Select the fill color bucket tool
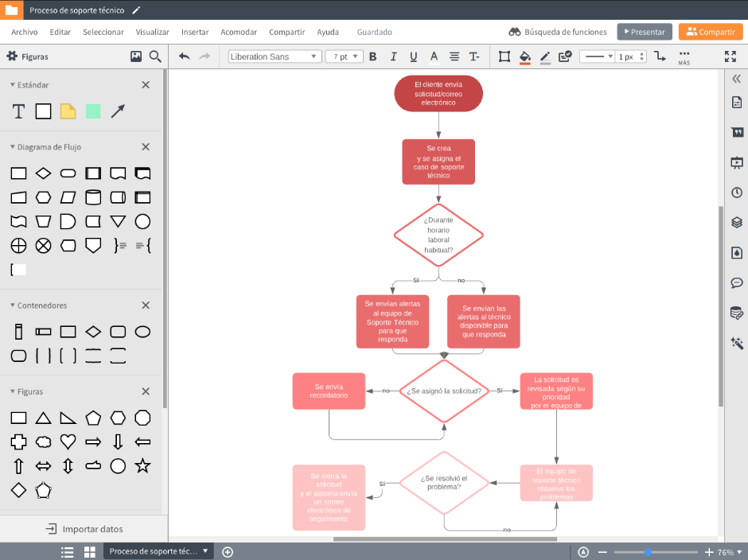748x560 pixels. tap(525, 56)
